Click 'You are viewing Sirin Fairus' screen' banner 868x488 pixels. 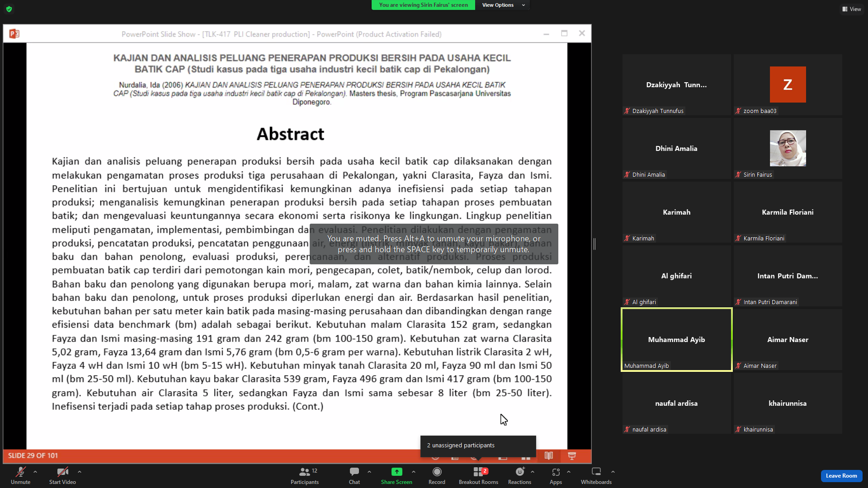[423, 5]
